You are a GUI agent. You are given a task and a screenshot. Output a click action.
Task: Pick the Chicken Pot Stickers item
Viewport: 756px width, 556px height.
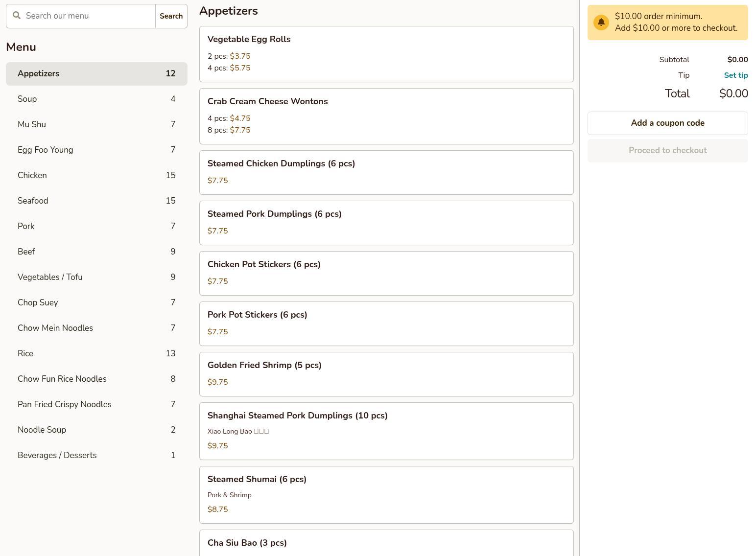(386, 273)
